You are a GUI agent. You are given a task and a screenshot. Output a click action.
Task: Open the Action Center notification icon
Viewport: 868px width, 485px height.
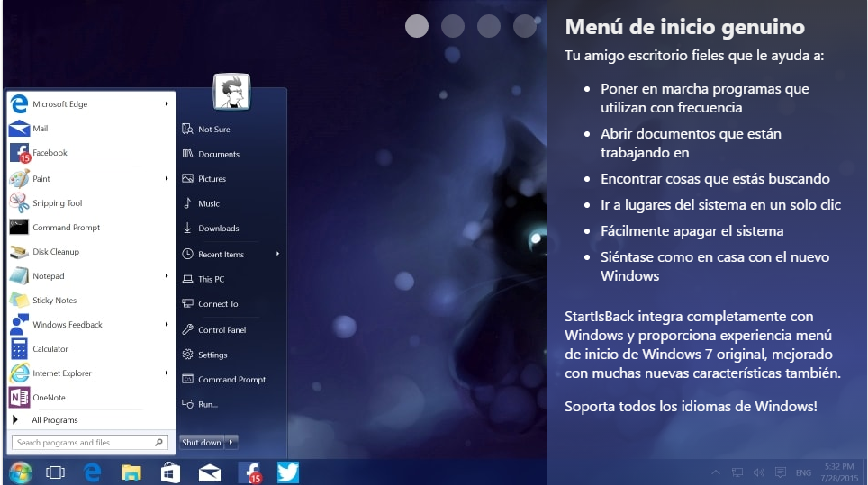click(x=781, y=472)
